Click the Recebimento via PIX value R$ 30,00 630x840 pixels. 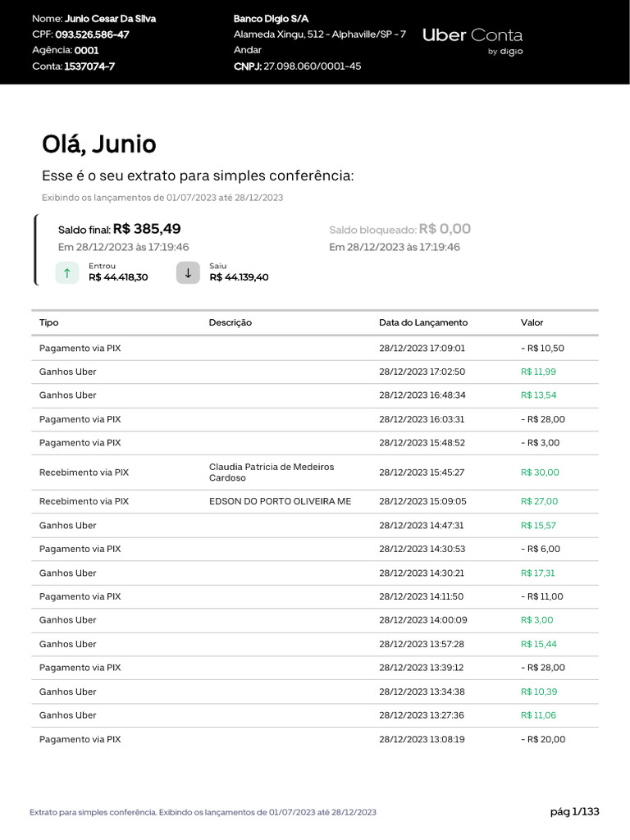540,472
